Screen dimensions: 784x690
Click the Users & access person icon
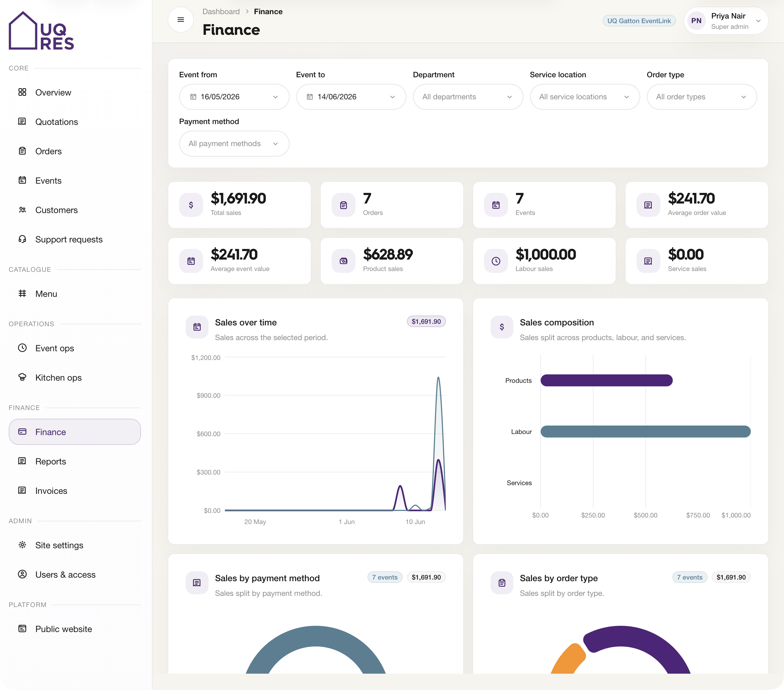click(x=22, y=574)
